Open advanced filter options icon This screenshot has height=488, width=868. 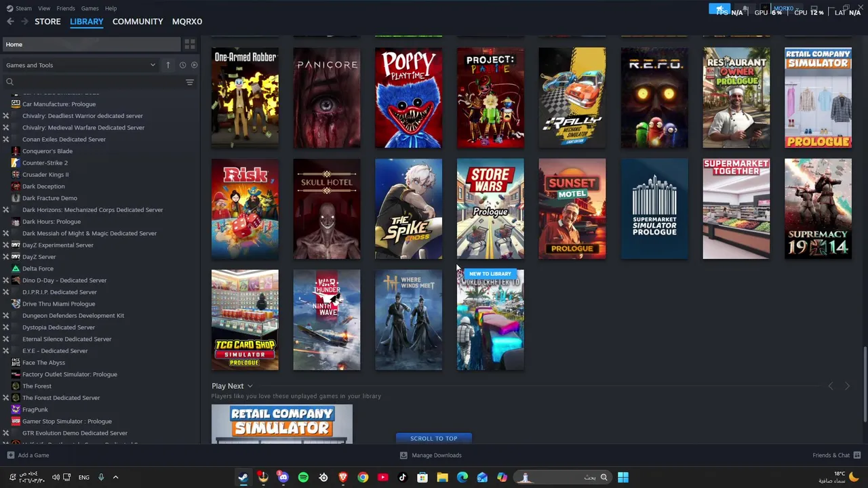[x=190, y=82]
